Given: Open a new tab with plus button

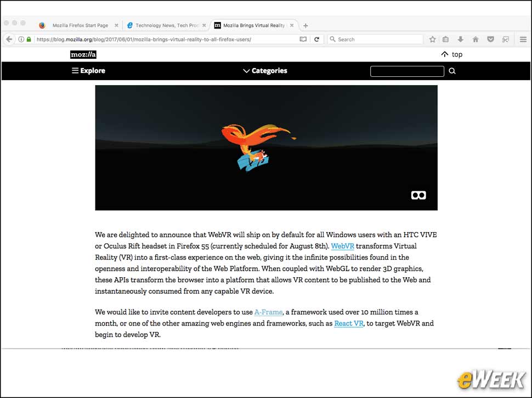Looking at the screenshot, I should coord(305,25).
